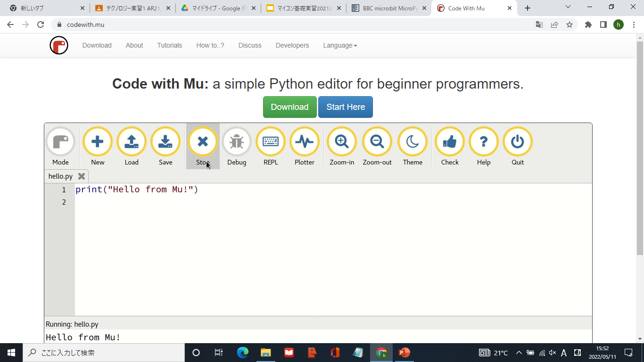Switch to the マイドライブ Google Drive tab
The height and width of the screenshot is (362, 644).
tap(218, 8)
